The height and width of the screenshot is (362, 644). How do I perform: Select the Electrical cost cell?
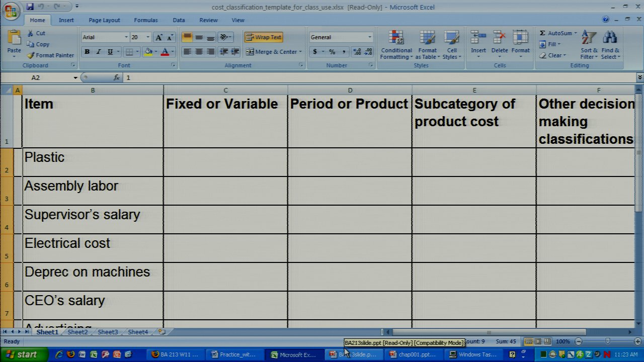point(93,247)
